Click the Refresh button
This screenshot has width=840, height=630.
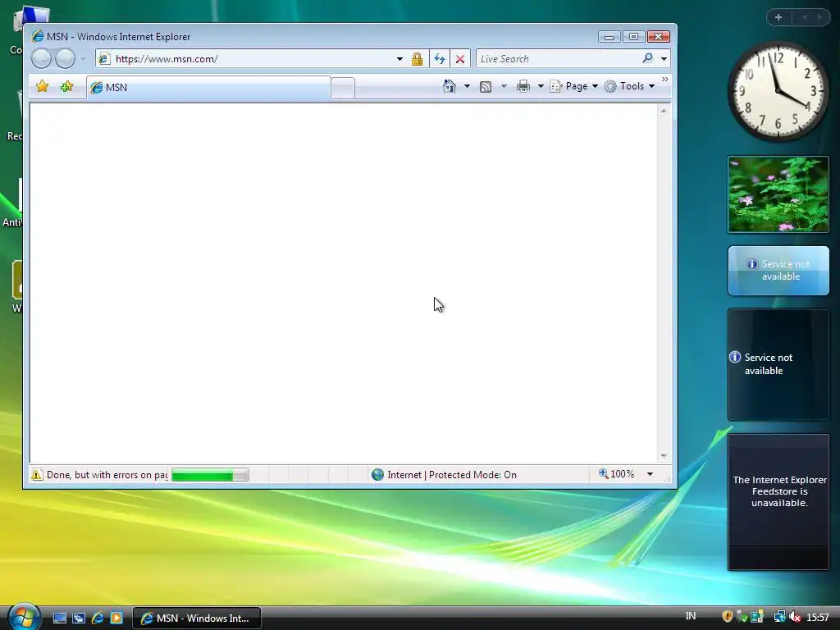[x=440, y=59]
